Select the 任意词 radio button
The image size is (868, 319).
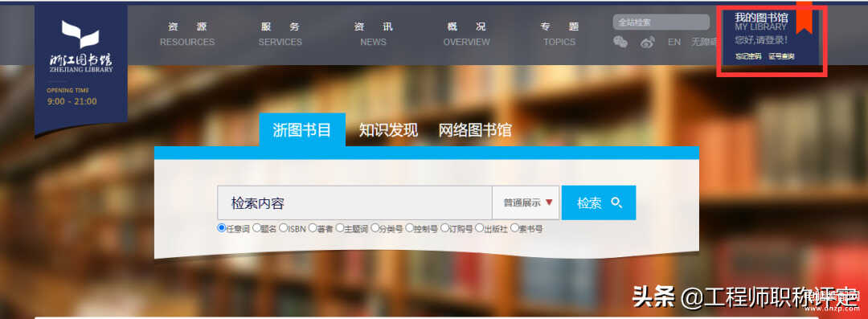tap(222, 227)
